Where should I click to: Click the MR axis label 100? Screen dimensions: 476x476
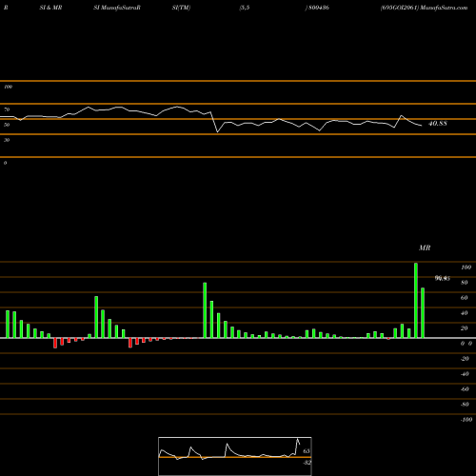[x=466, y=268]
